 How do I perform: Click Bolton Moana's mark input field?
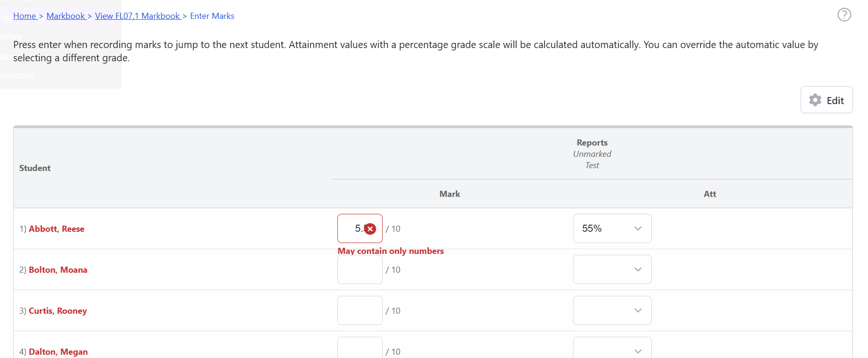click(360, 270)
